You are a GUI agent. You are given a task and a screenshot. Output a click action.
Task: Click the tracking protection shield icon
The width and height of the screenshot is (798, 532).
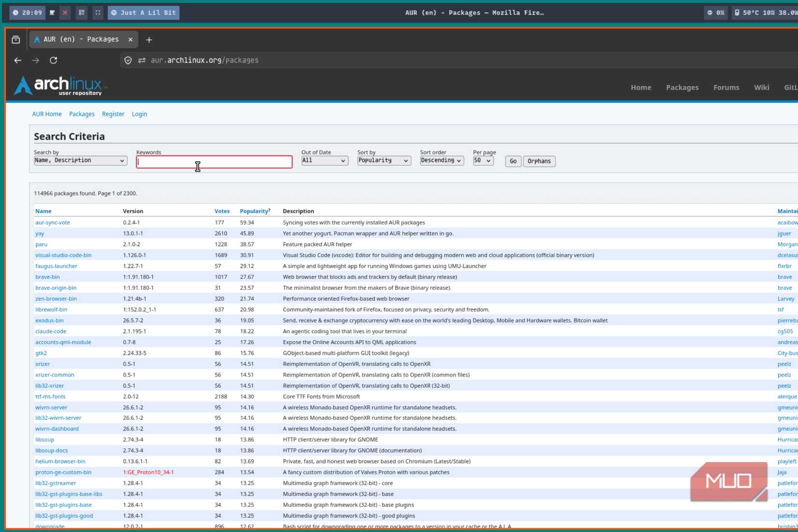[x=128, y=60]
